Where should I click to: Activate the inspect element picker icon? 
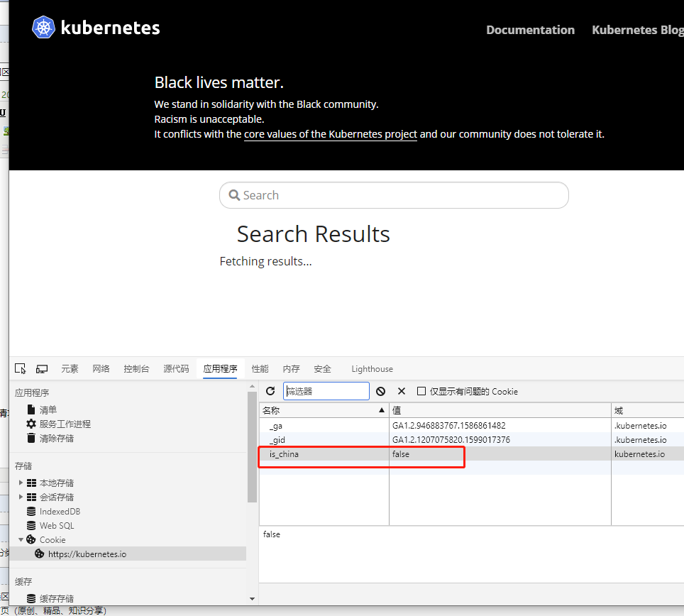(20, 368)
